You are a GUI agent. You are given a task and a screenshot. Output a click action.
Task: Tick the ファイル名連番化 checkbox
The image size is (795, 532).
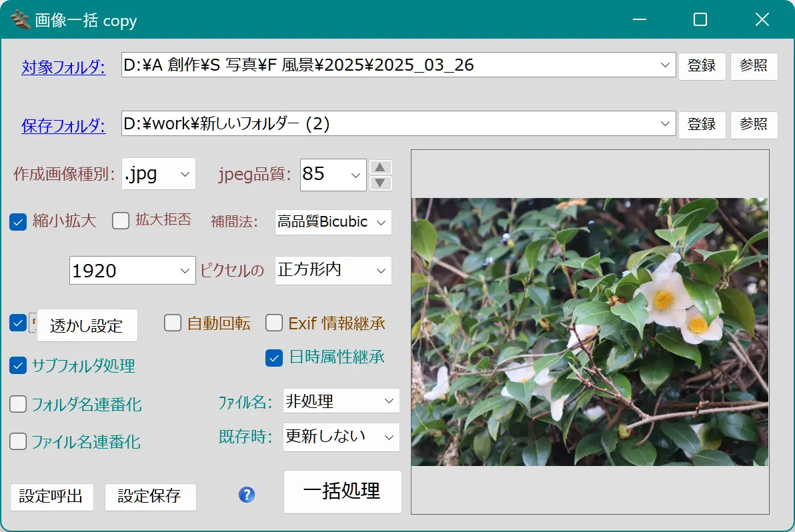tap(18, 441)
